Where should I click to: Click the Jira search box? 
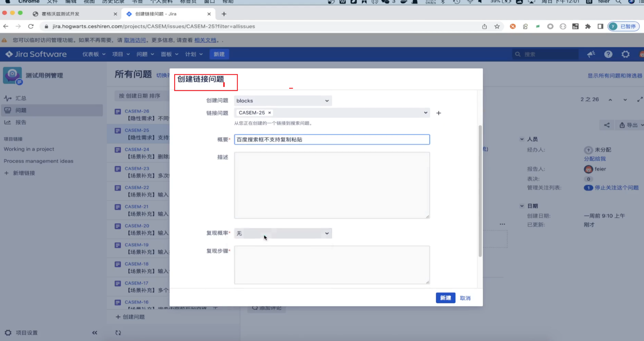(x=545, y=54)
